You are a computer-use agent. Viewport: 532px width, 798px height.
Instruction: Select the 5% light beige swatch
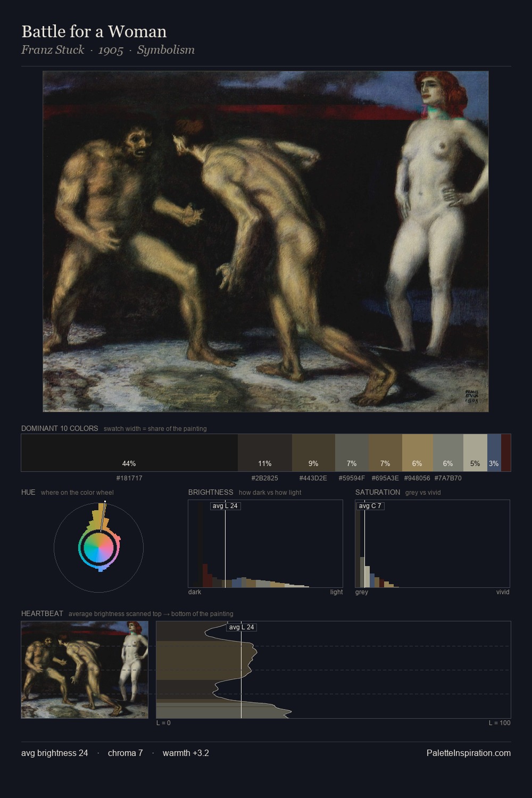point(475,453)
